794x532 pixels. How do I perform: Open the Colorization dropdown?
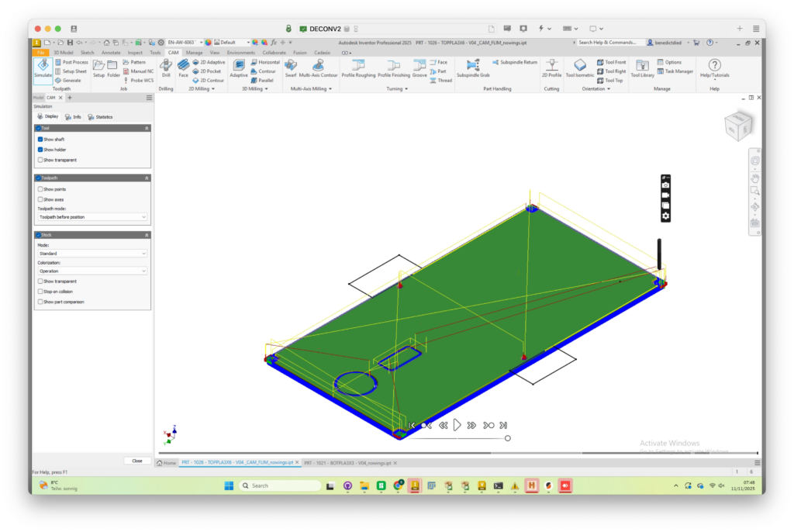coord(92,271)
